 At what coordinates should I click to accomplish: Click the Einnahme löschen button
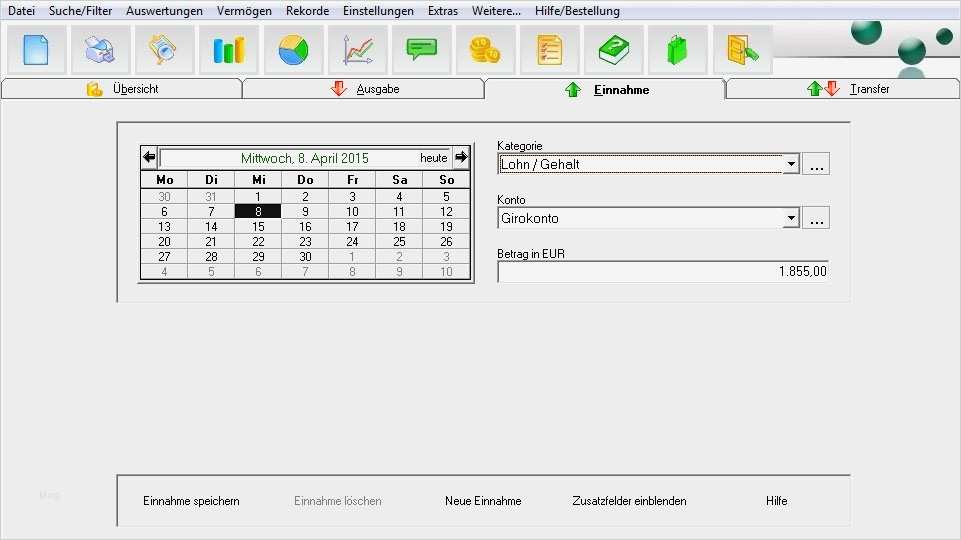[x=338, y=501]
